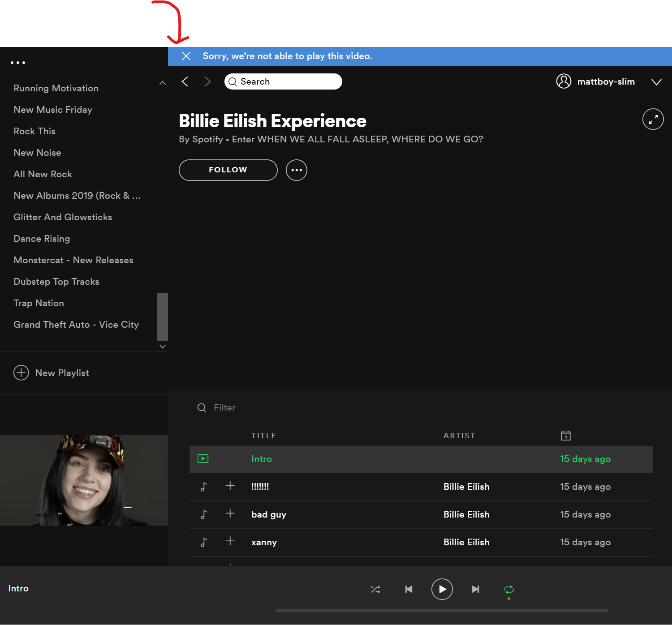Toggle shuffle mode
672x625 pixels.
coord(375,589)
